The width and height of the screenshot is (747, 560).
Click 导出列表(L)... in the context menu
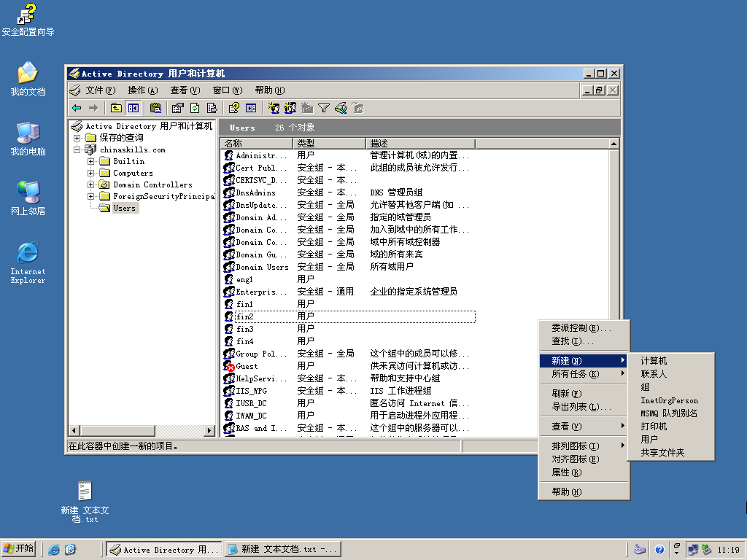click(x=584, y=407)
